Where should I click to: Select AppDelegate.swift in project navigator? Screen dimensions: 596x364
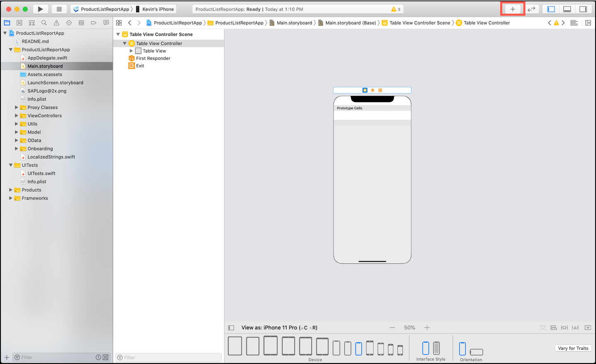[x=47, y=58]
